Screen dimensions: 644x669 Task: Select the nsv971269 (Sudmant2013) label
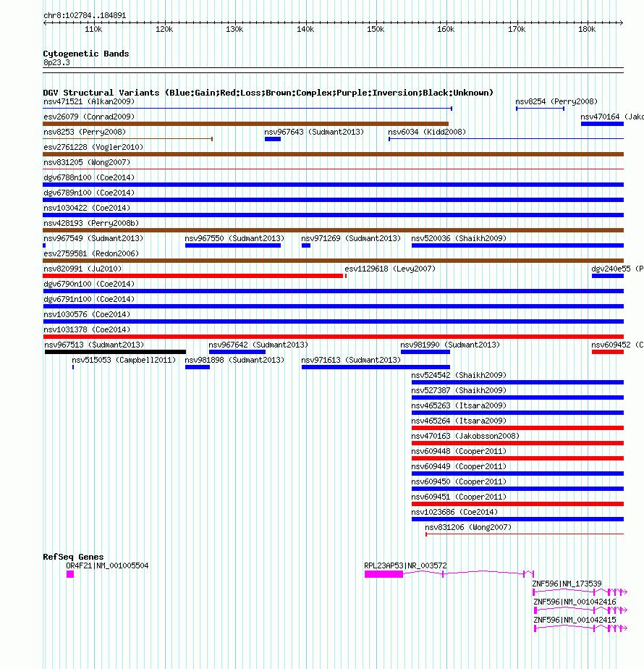pos(351,238)
